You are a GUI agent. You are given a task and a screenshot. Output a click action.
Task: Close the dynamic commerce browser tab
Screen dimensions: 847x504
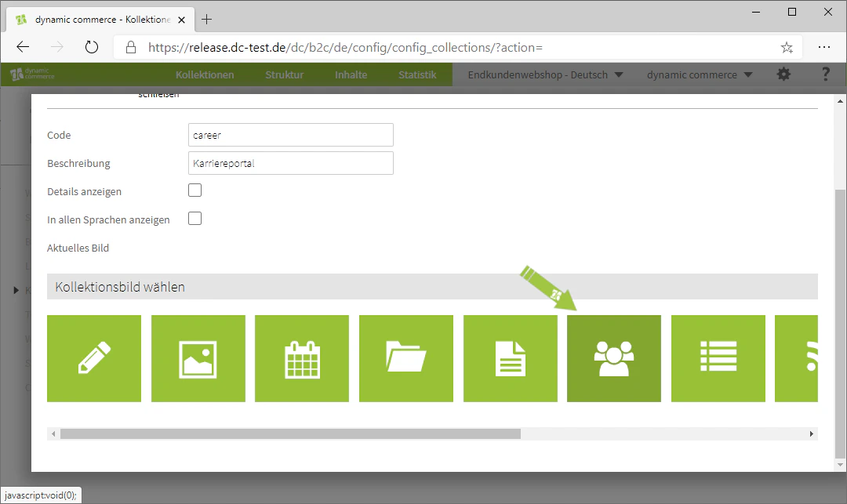tap(181, 20)
